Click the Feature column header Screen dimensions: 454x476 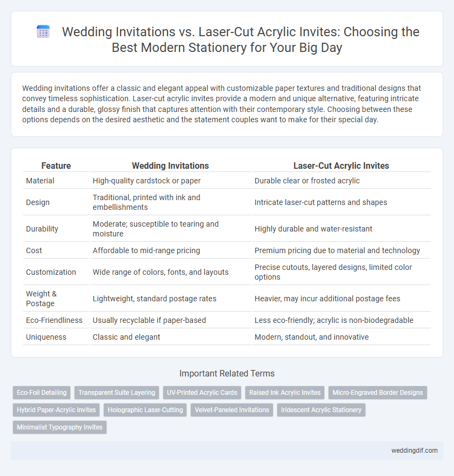[56, 166]
